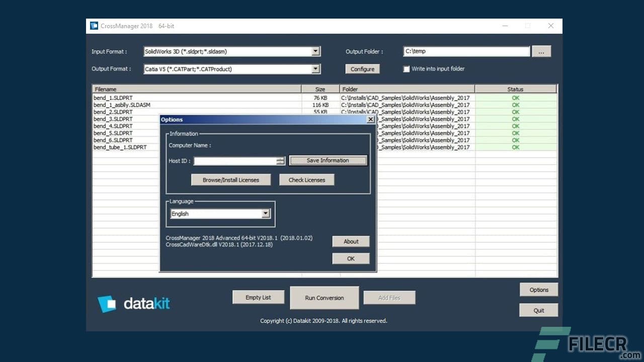Click the About button
644x362 pixels.
click(350, 241)
